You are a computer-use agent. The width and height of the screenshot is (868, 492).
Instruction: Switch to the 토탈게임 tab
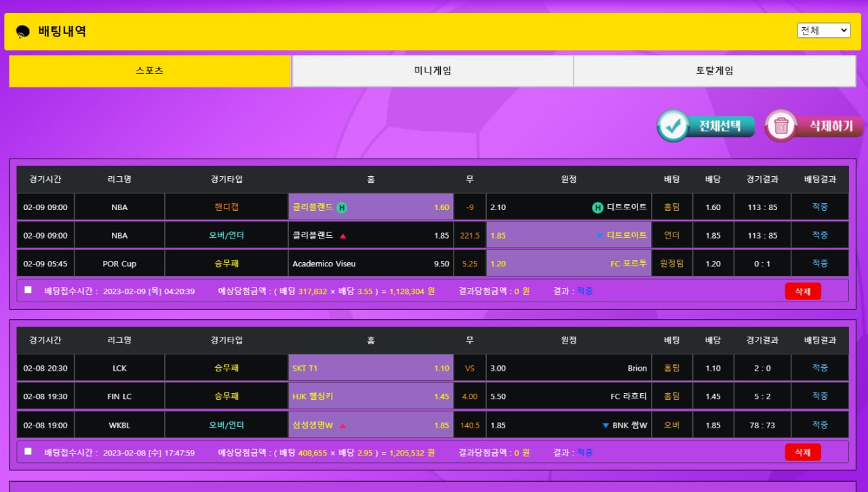tap(714, 71)
